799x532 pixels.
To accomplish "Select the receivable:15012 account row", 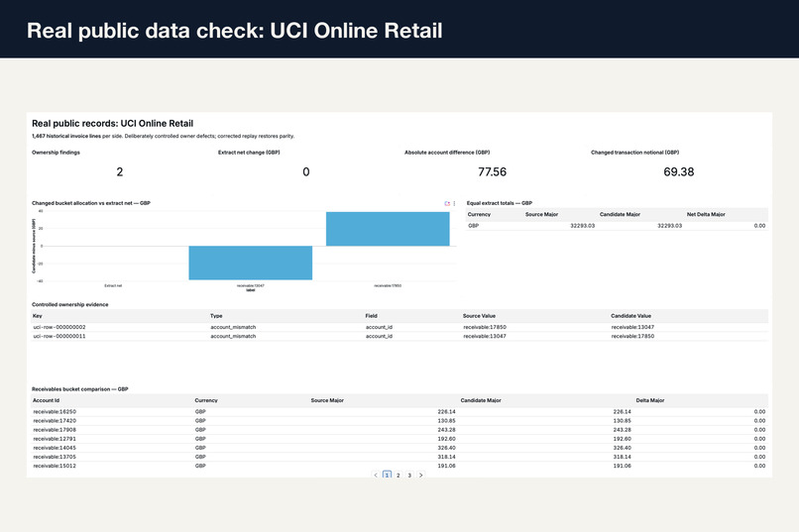I will (399, 466).
